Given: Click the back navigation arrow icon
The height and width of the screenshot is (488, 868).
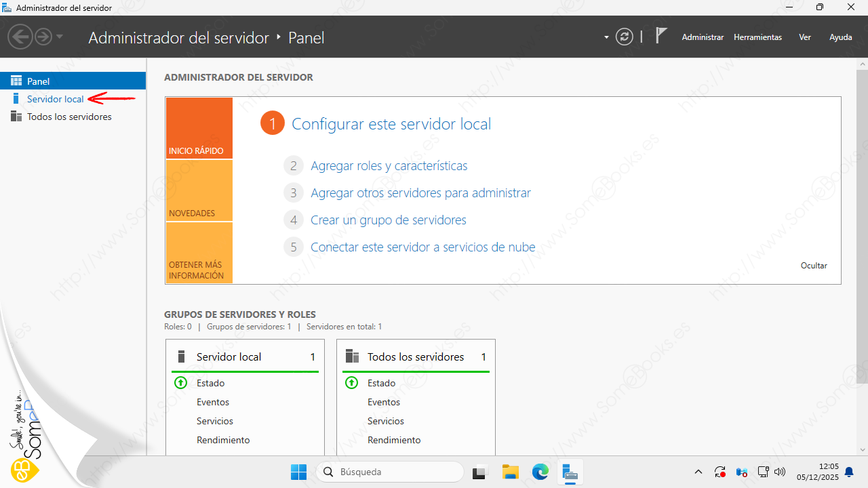Looking at the screenshot, I should (20, 37).
